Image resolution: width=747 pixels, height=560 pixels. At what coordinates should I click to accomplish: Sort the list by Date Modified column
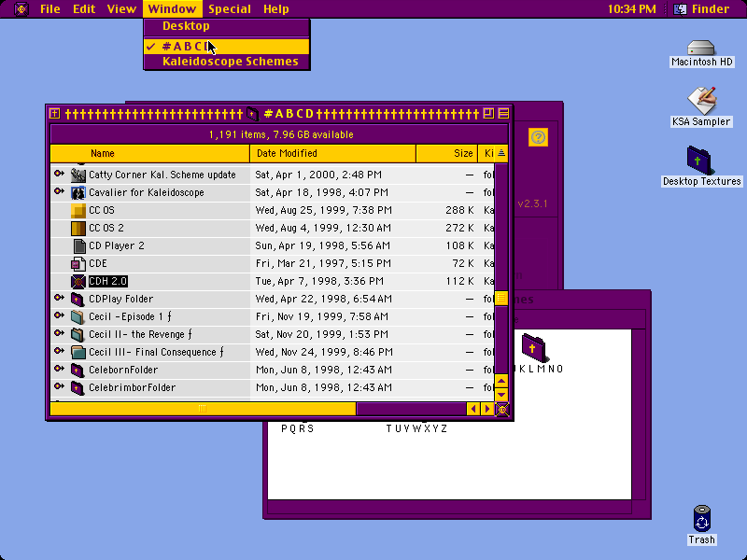click(333, 153)
